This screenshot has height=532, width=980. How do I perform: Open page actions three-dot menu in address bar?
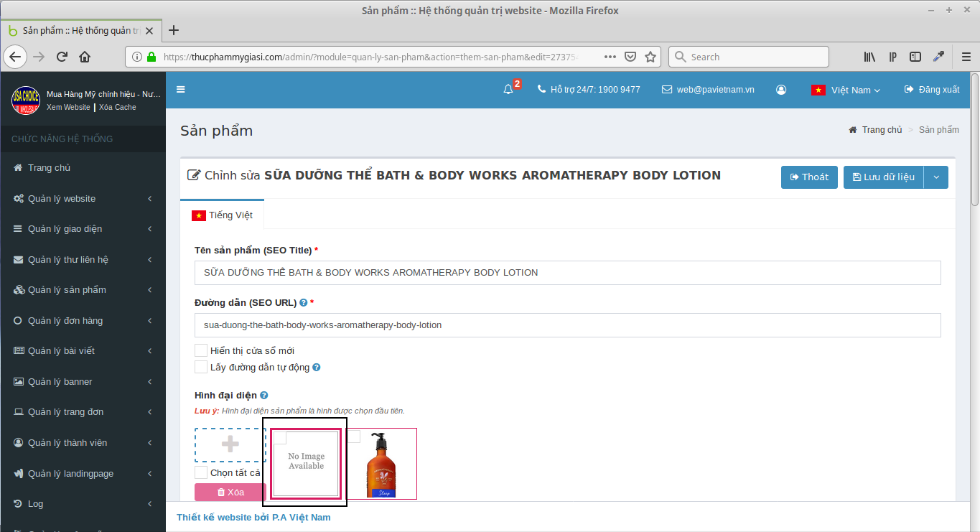tap(610, 57)
